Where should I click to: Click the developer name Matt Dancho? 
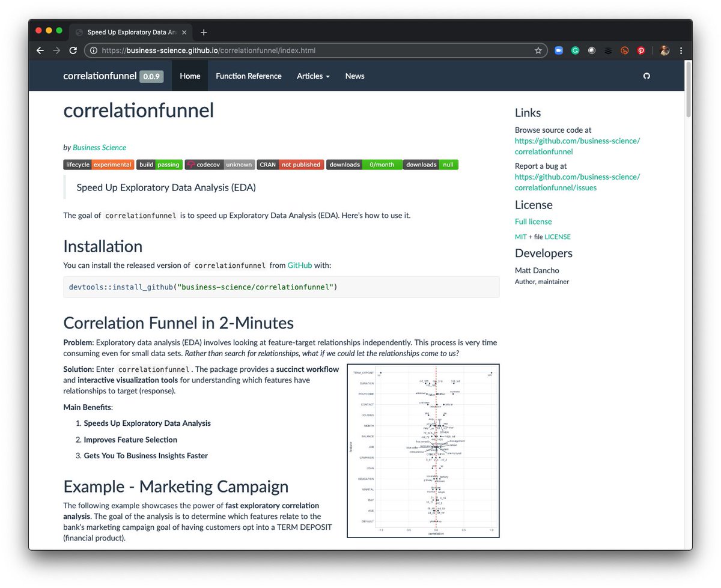coord(537,270)
